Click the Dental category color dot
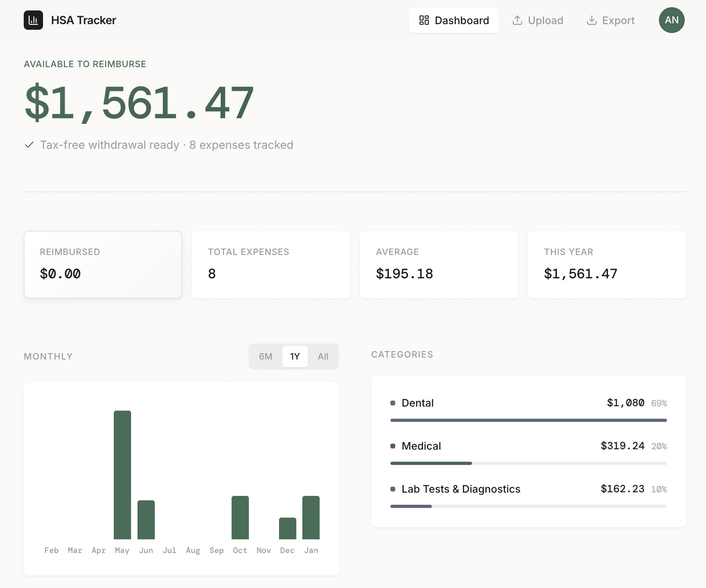The height and width of the screenshot is (588, 706). click(393, 403)
